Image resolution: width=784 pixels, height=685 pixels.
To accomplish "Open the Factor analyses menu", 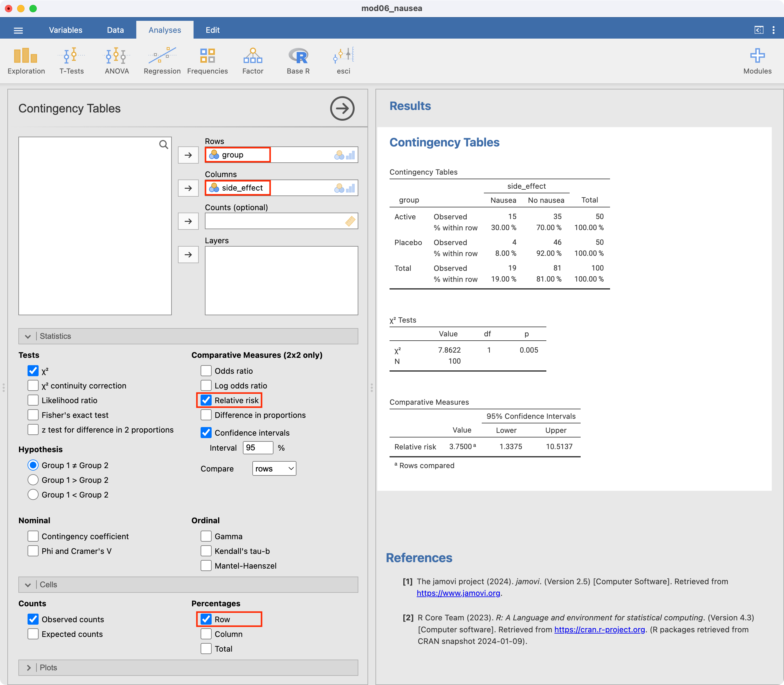I will (x=253, y=61).
